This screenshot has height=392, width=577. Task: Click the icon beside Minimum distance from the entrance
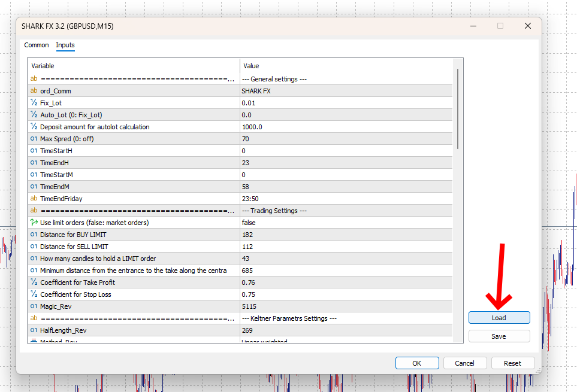(x=34, y=271)
